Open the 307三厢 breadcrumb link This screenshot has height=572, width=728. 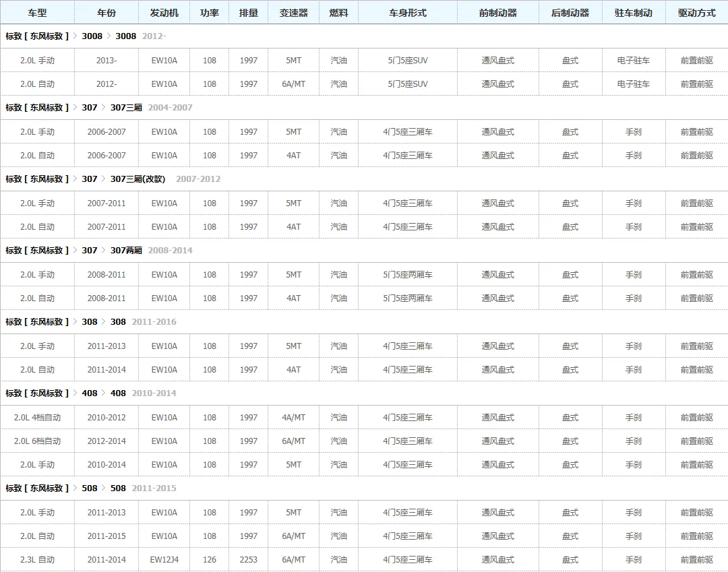[126, 108]
